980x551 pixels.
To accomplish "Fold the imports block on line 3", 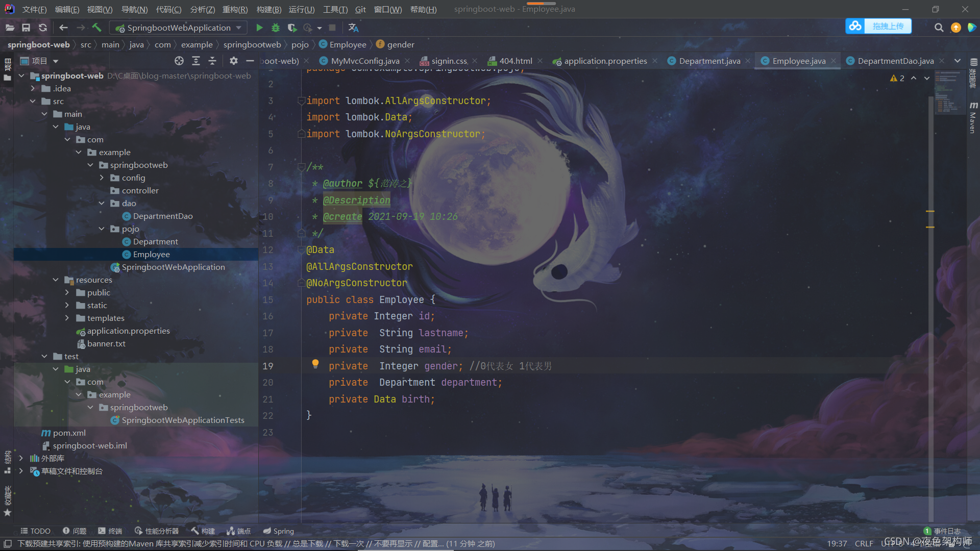I will (302, 101).
